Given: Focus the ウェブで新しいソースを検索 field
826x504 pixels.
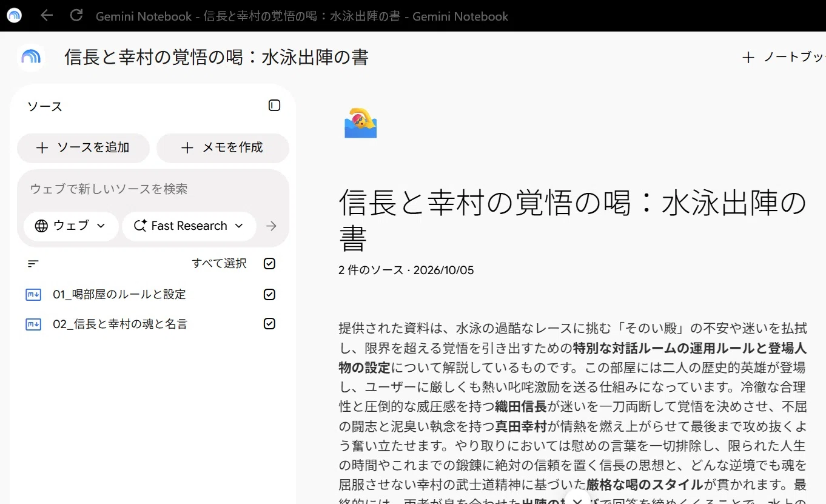Looking at the screenshot, I should click(x=153, y=189).
